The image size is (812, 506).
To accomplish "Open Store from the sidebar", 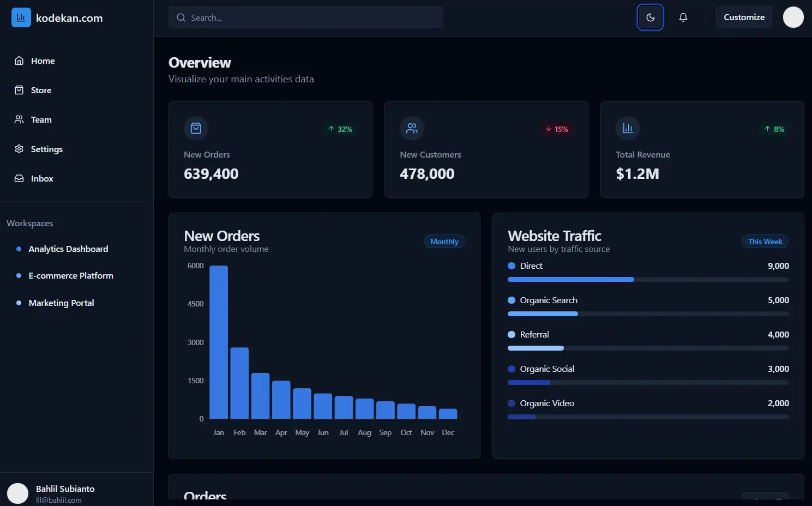I will coord(41,91).
